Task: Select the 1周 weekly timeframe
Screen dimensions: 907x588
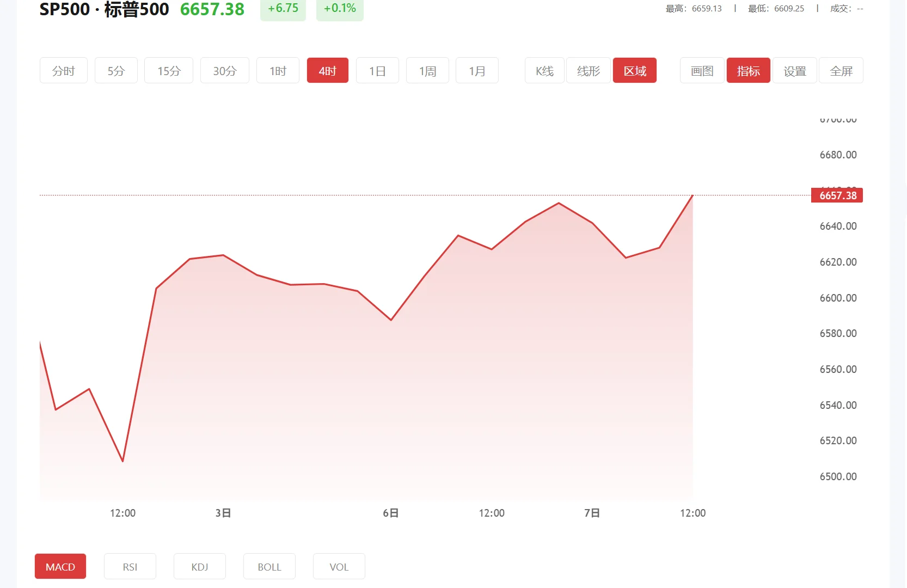Action: [427, 70]
